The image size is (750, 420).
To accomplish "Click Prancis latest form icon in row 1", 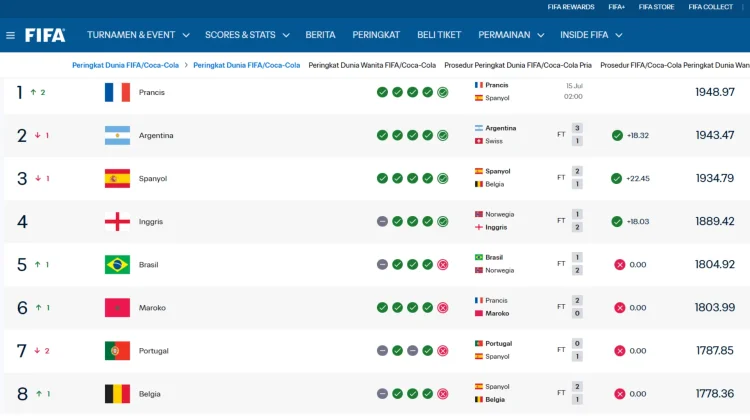I will click(443, 92).
